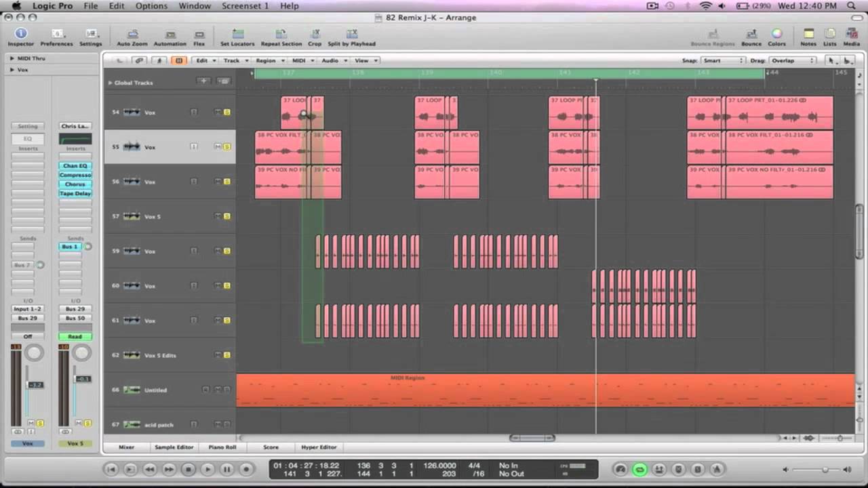Toggle the Read automation mode button
The height and width of the screenshot is (488, 868).
[x=75, y=337]
